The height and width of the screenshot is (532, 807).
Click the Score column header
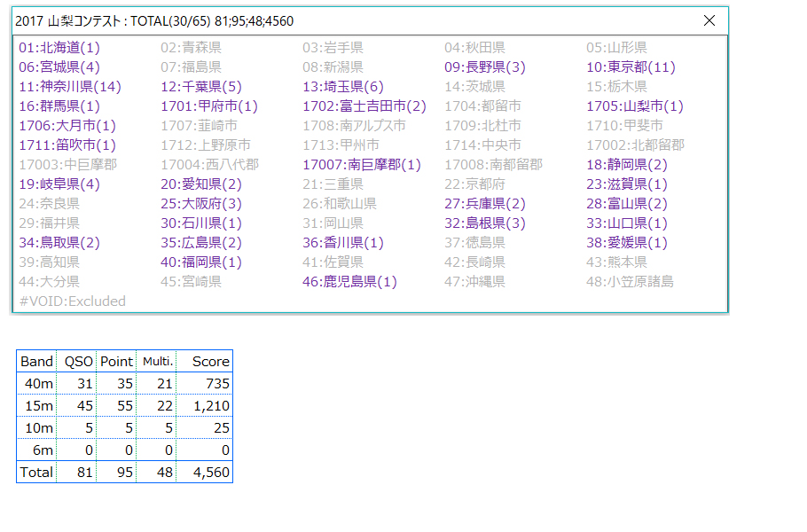click(211, 361)
